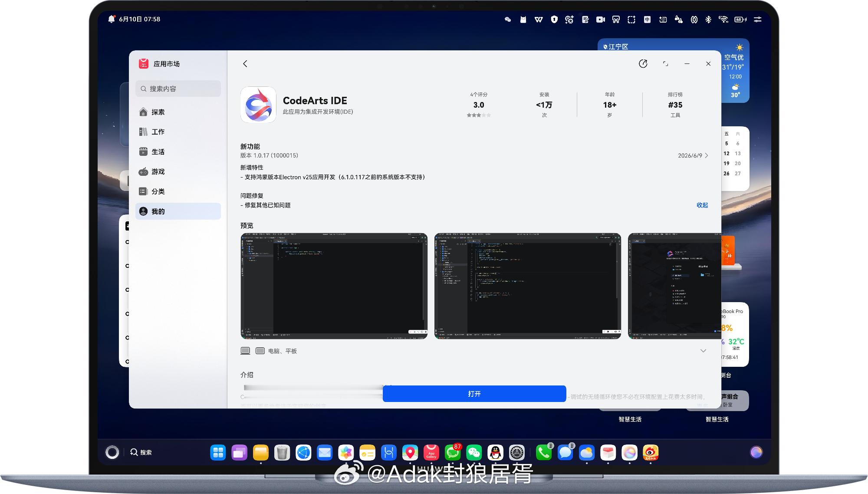Open the dock launcher grid icon
Viewport: 868px width, 494px height.
tap(218, 453)
